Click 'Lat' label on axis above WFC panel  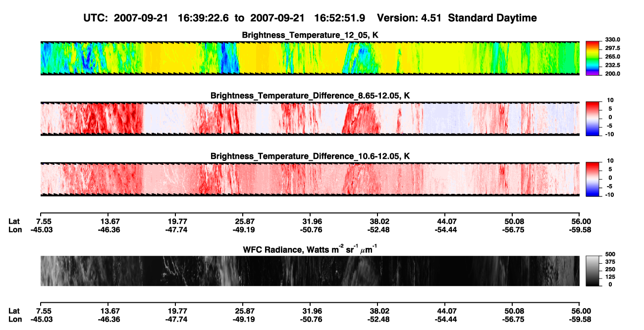coord(14,221)
